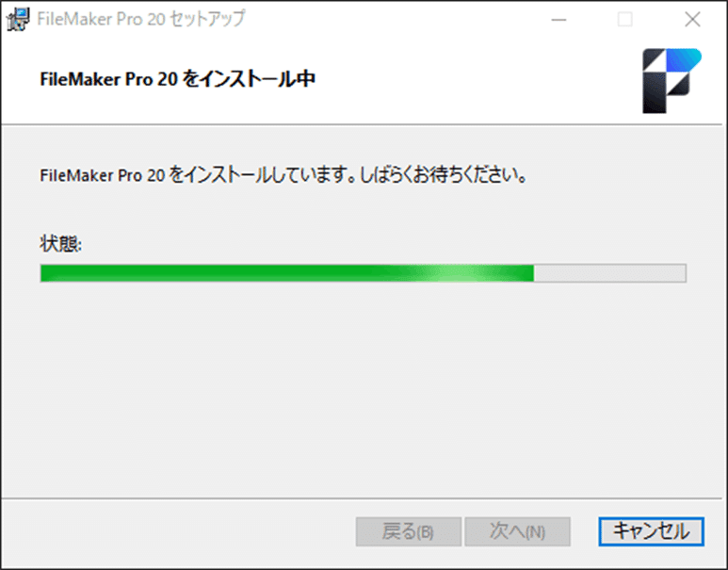This screenshot has width=728, height=570.
Task: Click the disabled 次へ(N) button
Action: point(518,531)
